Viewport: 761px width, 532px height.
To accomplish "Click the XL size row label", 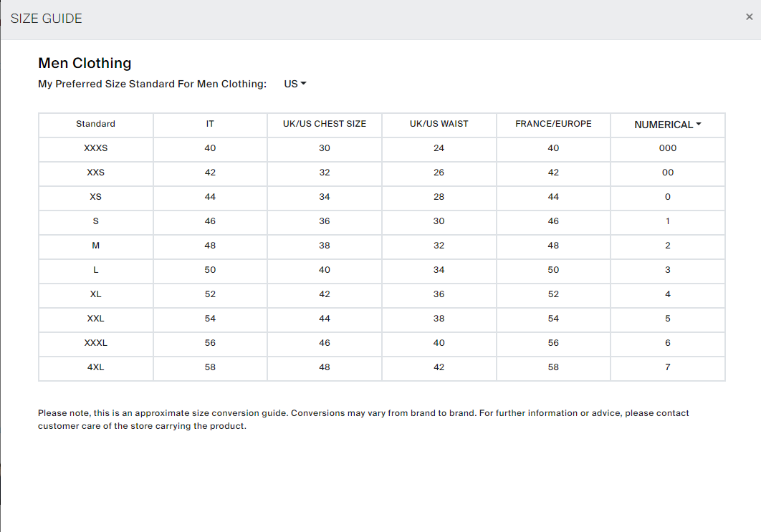I will (x=95, y=294).
